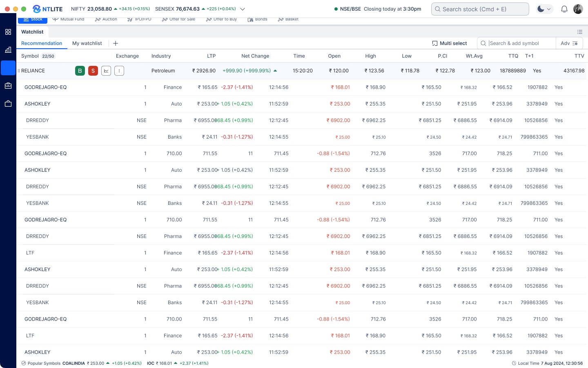Open Adv advanced filter settings
Viewport: 588px width, 368px height.
coord(569,43)
